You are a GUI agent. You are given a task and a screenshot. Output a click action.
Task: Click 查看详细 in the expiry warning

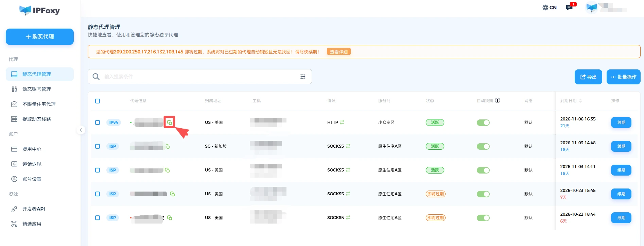(339, 52)
